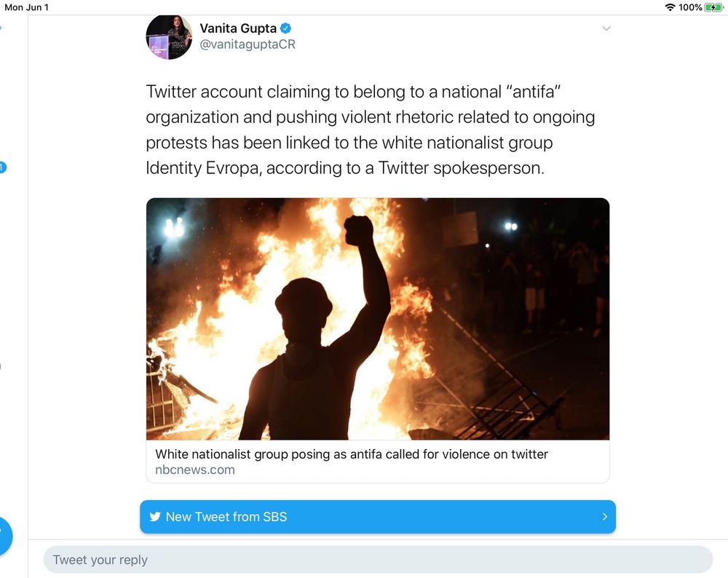Click the blue verified badge
Viewport: 728px width, 578px height.
(x=286, y=28)
